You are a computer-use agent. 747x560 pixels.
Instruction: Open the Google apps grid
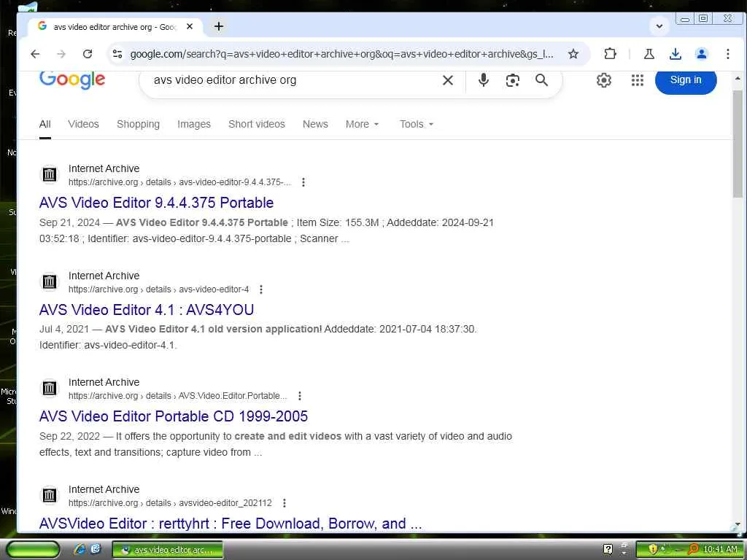[x=638, y=80]
